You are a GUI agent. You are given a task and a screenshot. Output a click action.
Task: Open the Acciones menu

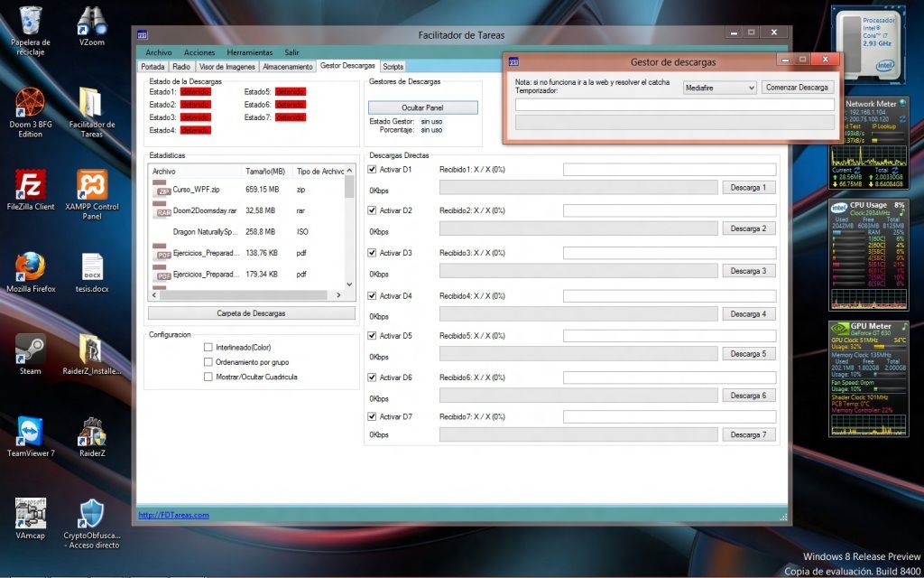coord(199,52)
